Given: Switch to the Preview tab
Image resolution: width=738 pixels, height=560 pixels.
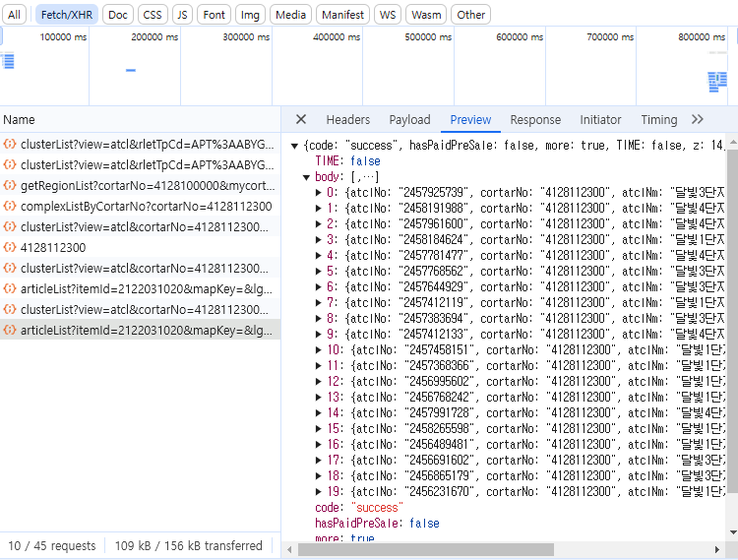Looking at the screenshot, I should coord(470,120).
